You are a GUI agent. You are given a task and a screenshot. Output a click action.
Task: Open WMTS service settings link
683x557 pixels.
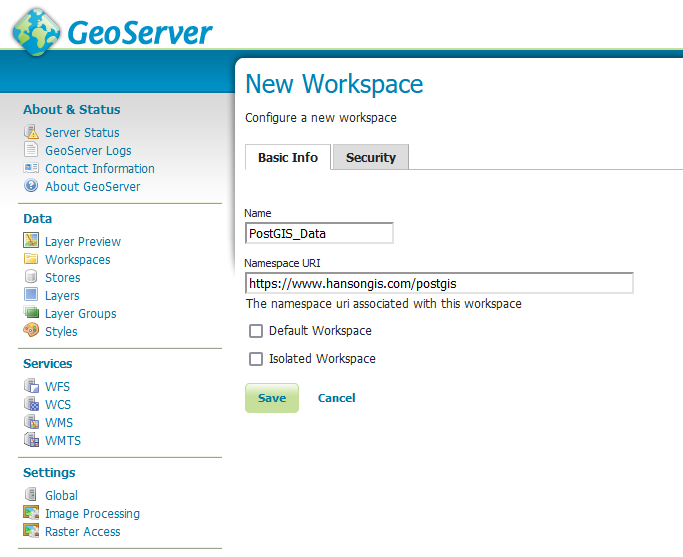(63, 441)
